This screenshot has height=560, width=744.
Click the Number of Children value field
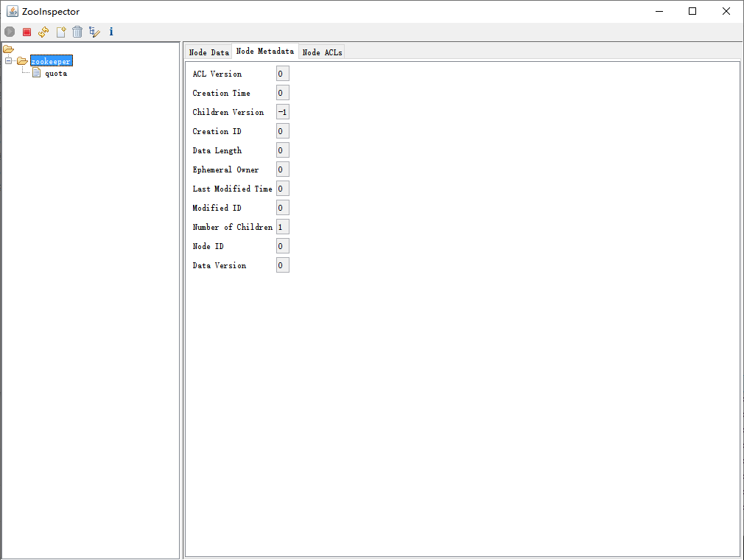pyautogui.click(x=283, y=227)
